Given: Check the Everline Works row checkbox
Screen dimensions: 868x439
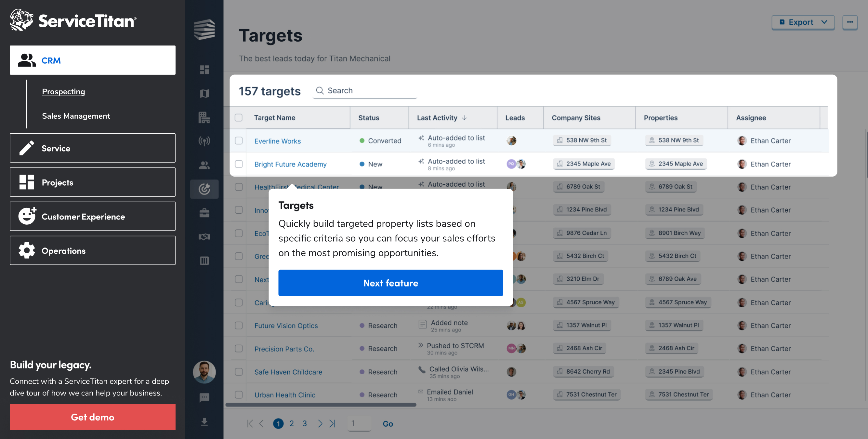Looking at the screenshot, I should (x=239, y=140).
